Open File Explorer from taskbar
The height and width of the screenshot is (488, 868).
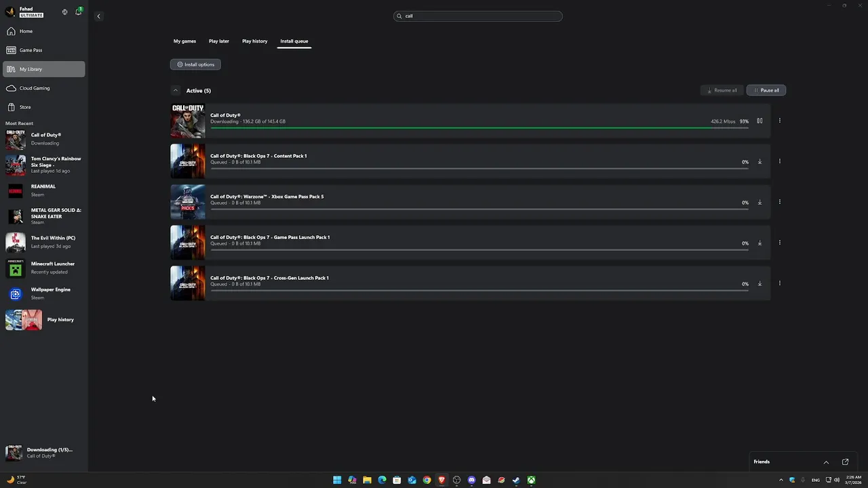pos(367,480)
